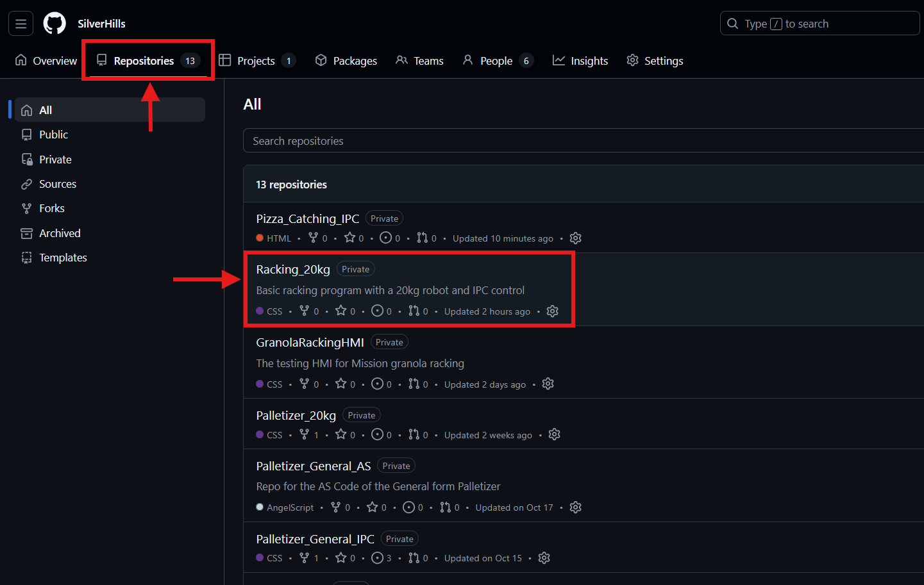Click the issues icon for Racking_20kg

click(x=377, y=311)
